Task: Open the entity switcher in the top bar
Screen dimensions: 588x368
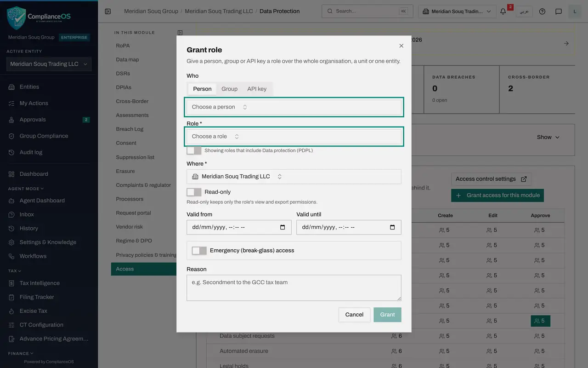Action: coord(457,11)
